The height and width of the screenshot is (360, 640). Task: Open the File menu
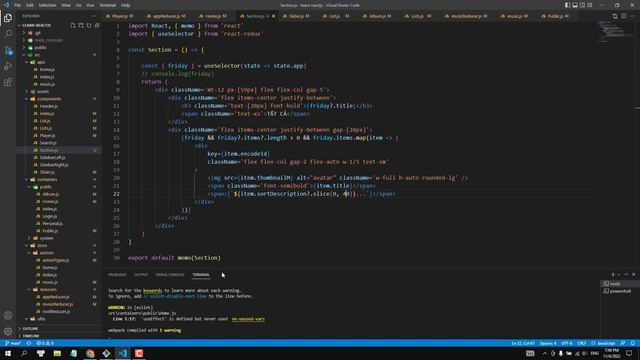click(x=17, y=5)
